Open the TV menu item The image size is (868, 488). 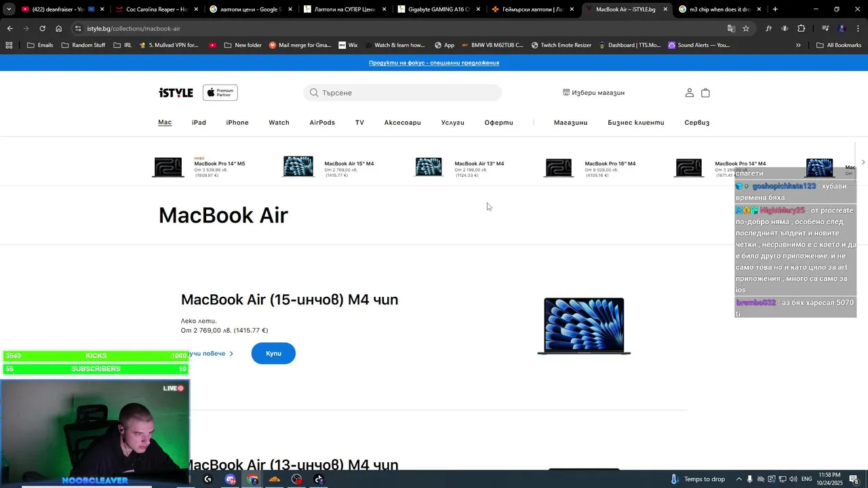point(359,123)
